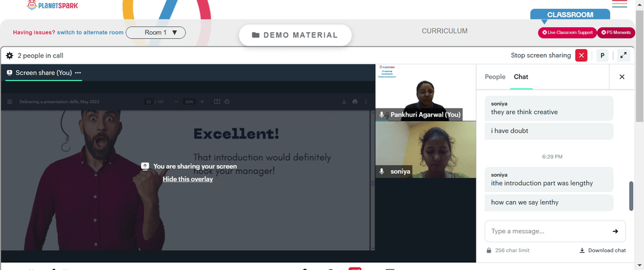Click Hide this overlay link

[187, 179]
